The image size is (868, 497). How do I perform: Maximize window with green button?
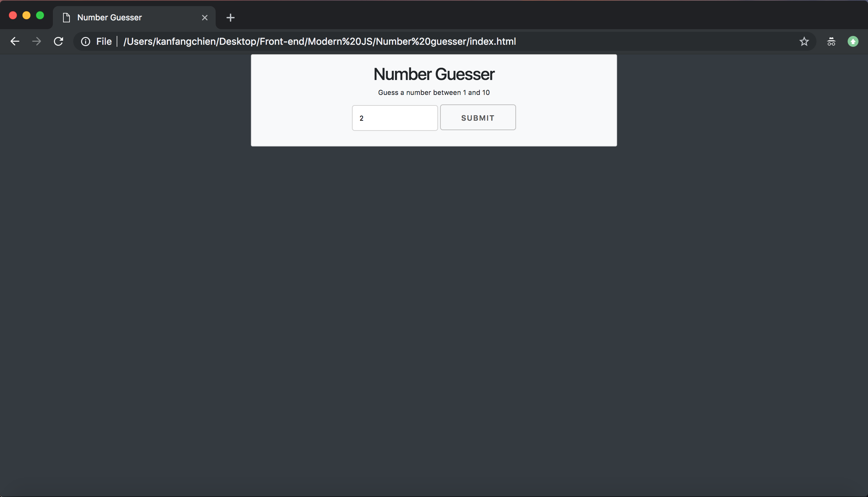pyautogui.click(x=40, y=15)
